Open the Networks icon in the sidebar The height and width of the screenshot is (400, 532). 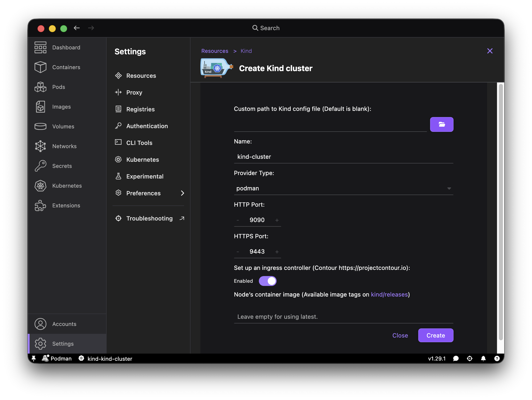point(40,146)
